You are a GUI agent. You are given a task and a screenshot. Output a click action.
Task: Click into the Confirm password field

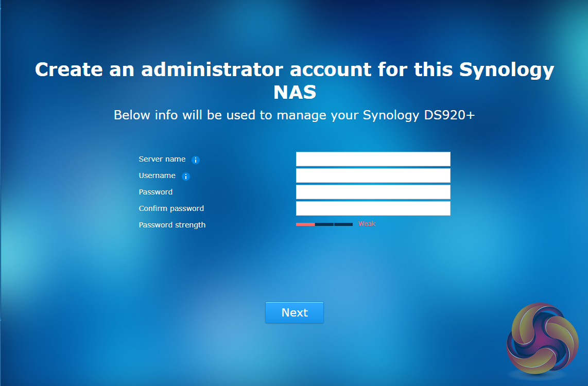coord(373,208)
